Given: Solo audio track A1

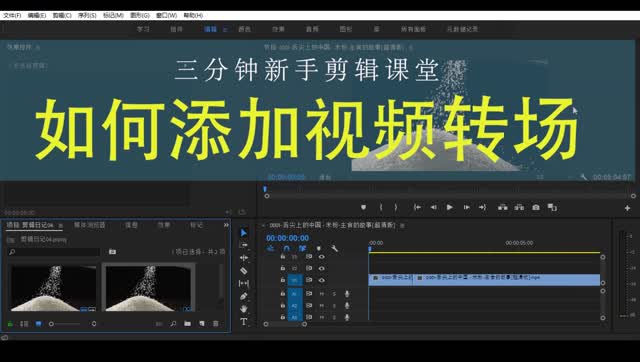Looking at the screenshot, I should pyautogui.click(x=334, y=293).
